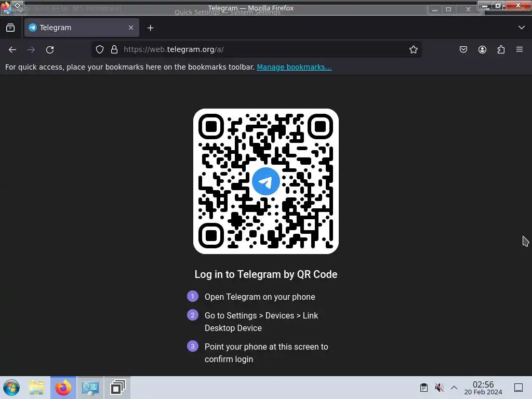Viewport: 532px width, 399px height.
Task: Click the Firefox icon in the taskbar
Action: click(63, 388)
